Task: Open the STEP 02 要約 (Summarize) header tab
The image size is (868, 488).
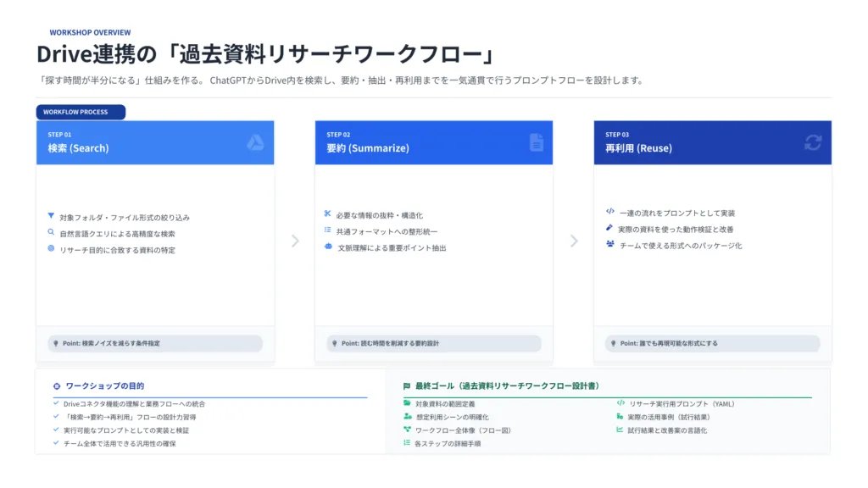Action: point(434,142)
